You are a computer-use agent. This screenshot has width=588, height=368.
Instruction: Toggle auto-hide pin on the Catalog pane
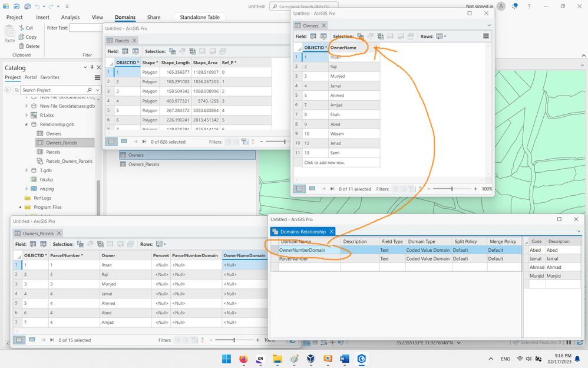[92, 68]
